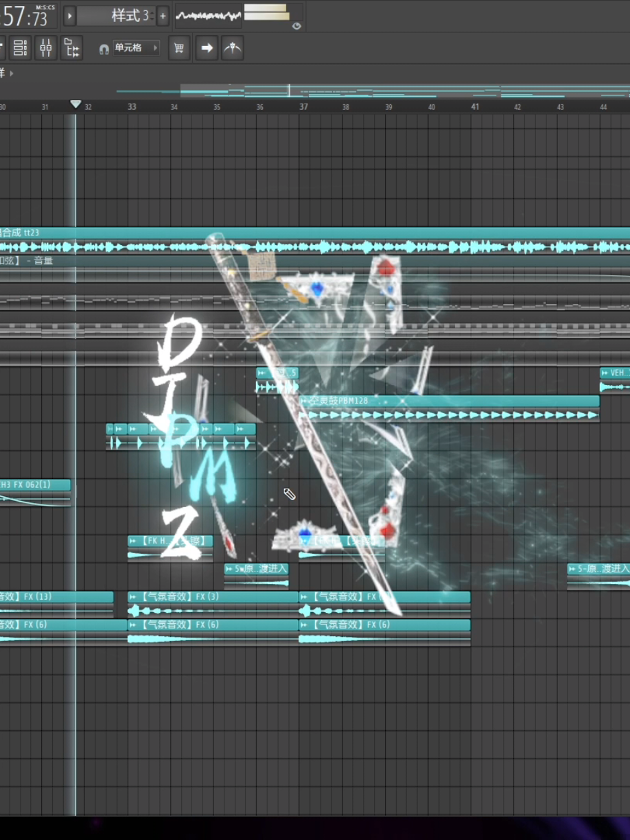Click the 57:73 time display

27,15
